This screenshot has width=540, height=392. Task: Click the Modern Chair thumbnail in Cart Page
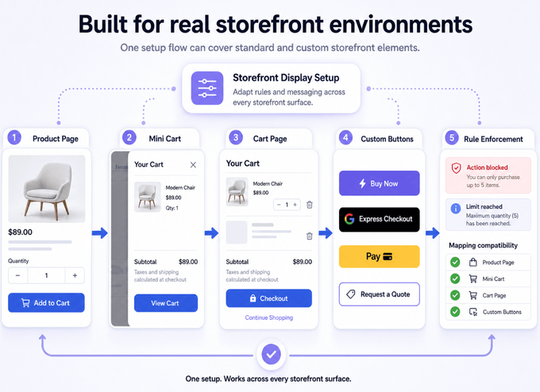237,192
